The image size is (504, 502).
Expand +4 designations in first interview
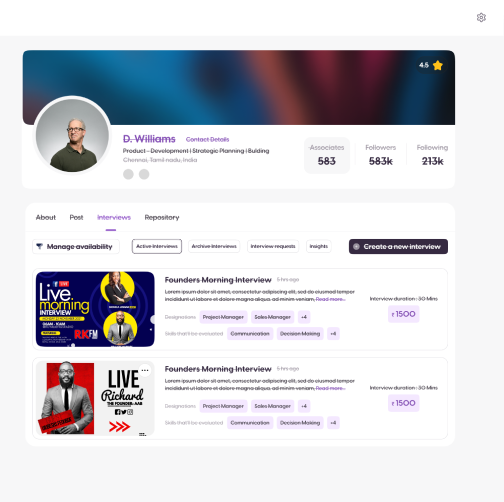point(304,317)
